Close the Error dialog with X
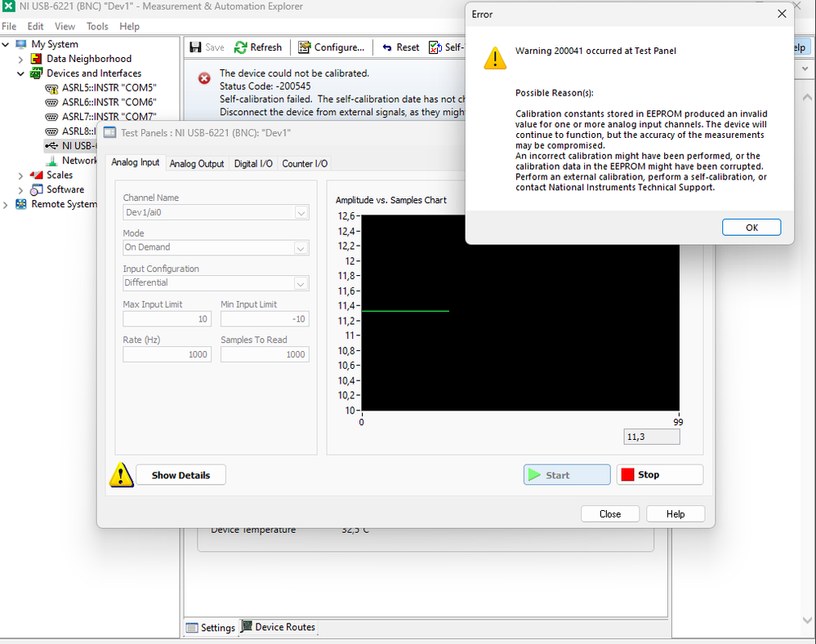 pos(782,14)
